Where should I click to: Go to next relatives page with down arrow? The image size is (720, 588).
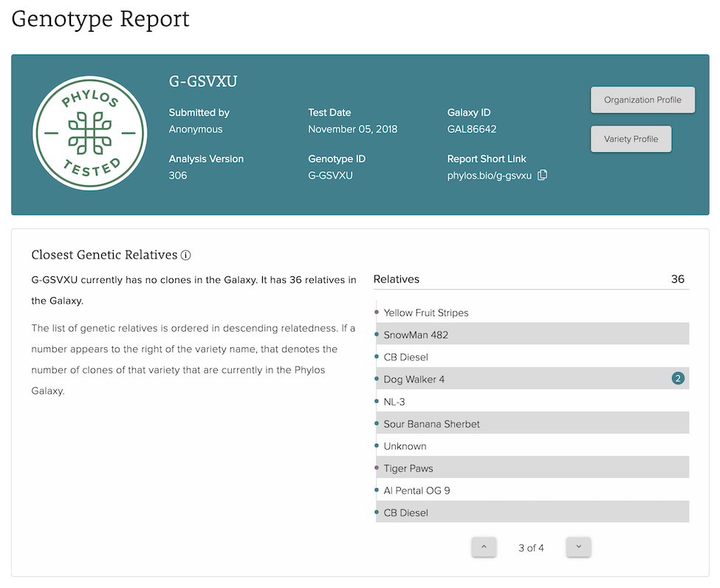point(578,547)
